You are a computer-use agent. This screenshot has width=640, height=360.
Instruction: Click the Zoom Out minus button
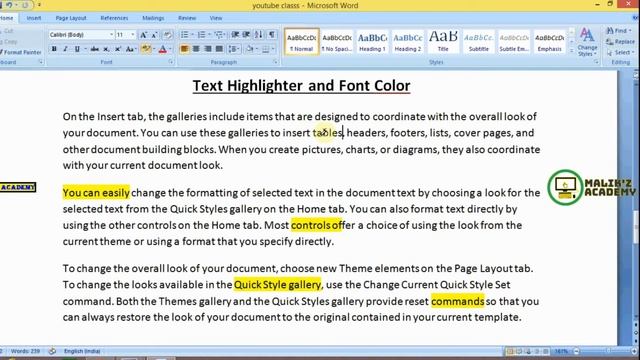(x=576, y=351)
